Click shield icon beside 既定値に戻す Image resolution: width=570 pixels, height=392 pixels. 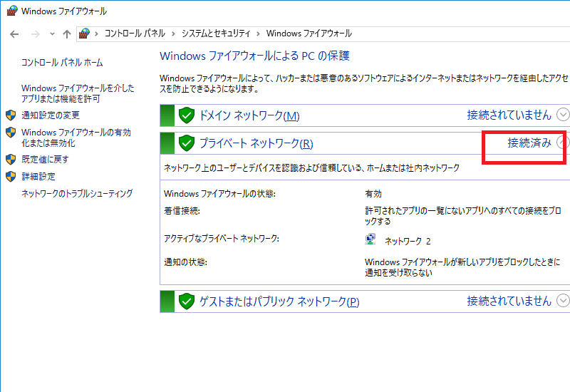point(11,159)
